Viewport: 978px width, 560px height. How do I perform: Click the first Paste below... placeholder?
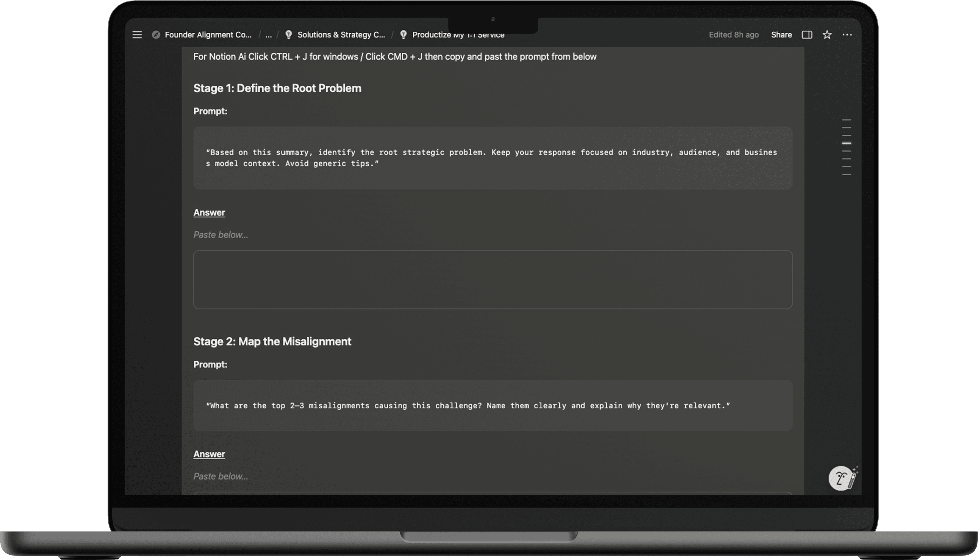220,235
